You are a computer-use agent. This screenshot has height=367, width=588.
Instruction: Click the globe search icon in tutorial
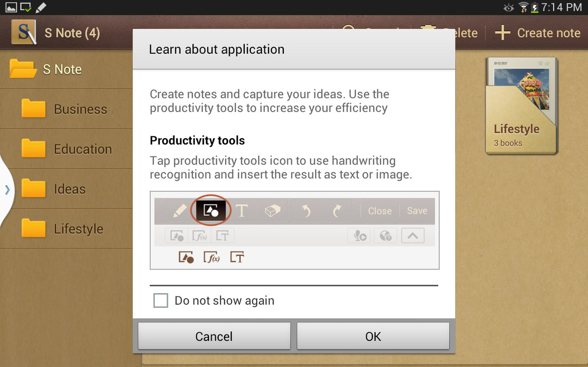tap(385, 236)
